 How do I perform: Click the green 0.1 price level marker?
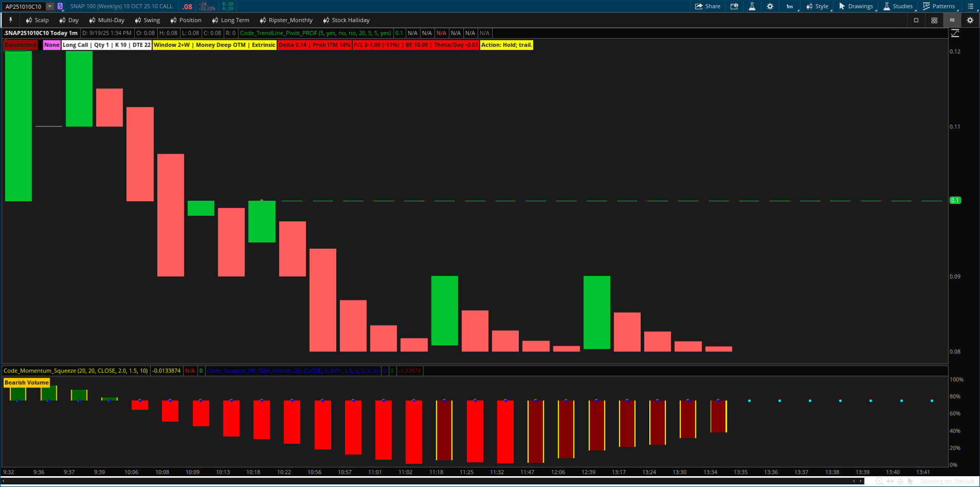955,200
